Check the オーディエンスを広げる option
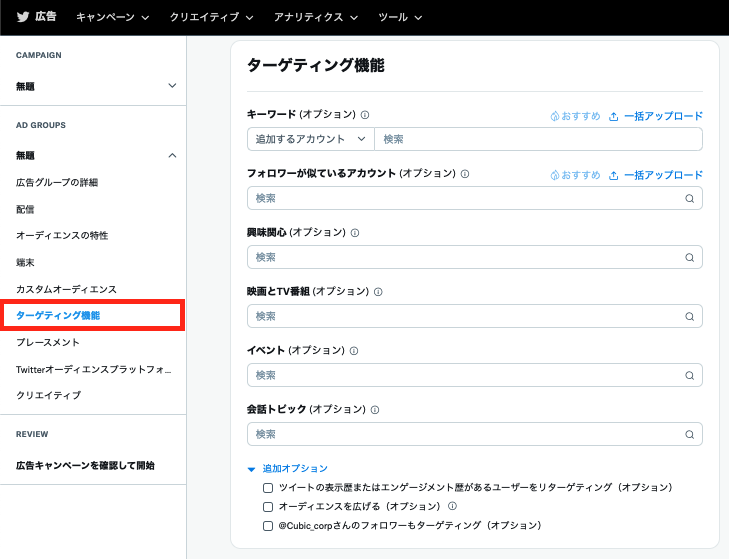729x559 pixels. [267, 506]
